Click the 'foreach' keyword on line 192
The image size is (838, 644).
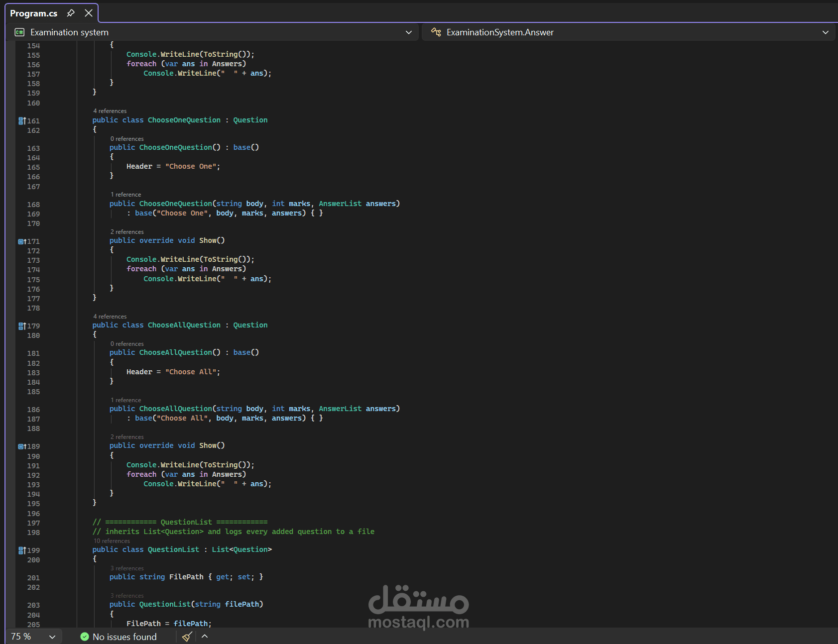point(141,474)
